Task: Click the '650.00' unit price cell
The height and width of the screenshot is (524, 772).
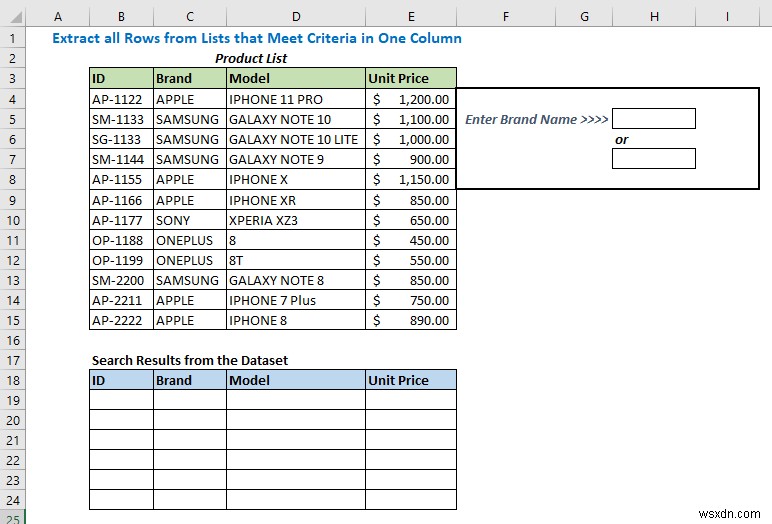Action: pos(411,220)
